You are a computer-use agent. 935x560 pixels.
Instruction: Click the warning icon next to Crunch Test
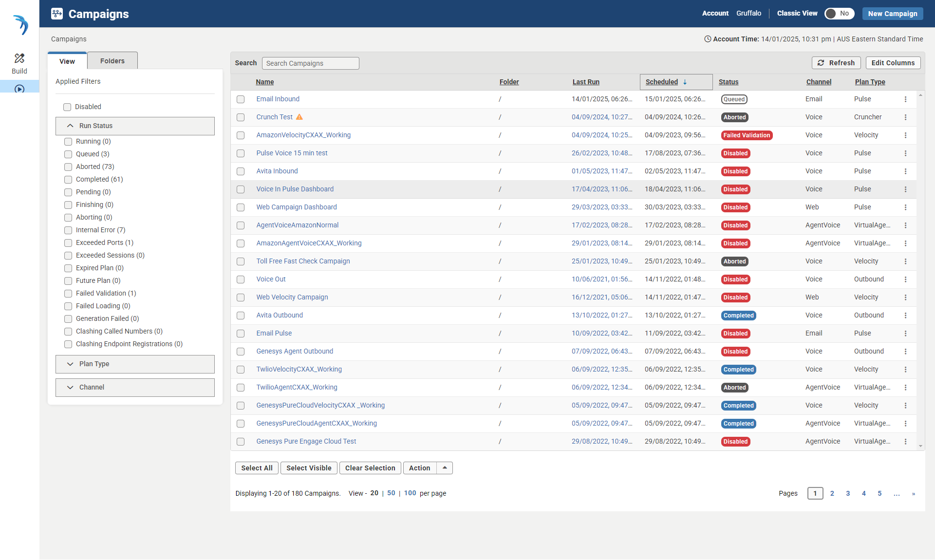[299, 117]
